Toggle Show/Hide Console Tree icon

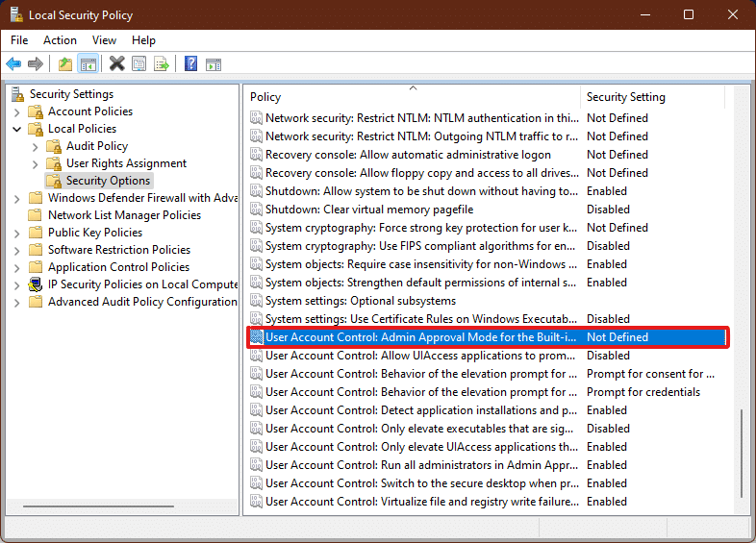pos(88,63)
